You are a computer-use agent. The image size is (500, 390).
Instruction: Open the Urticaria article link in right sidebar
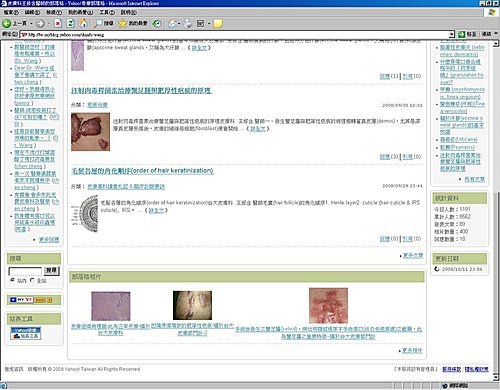click(459, 139)
